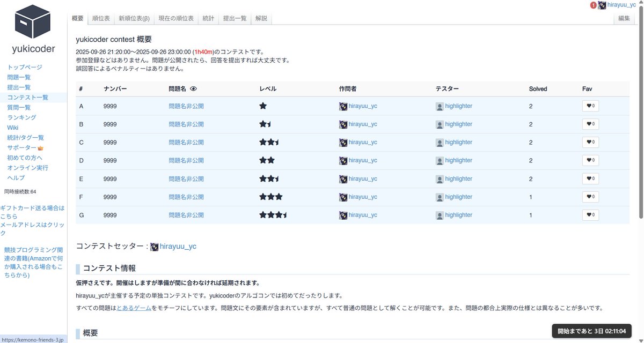Open the 提出一覧 tab
The height and width of the screenshot is (343, 644).
tap(235, 18)
